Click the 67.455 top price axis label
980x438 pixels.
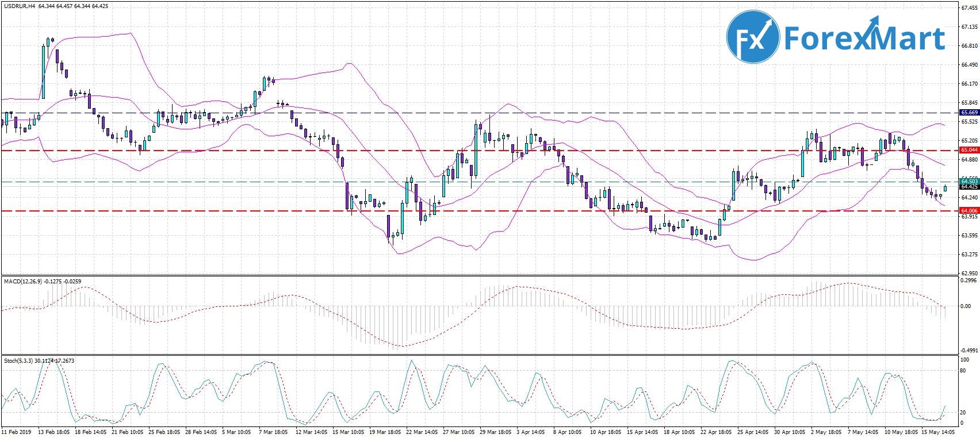(x=969, y=8)
